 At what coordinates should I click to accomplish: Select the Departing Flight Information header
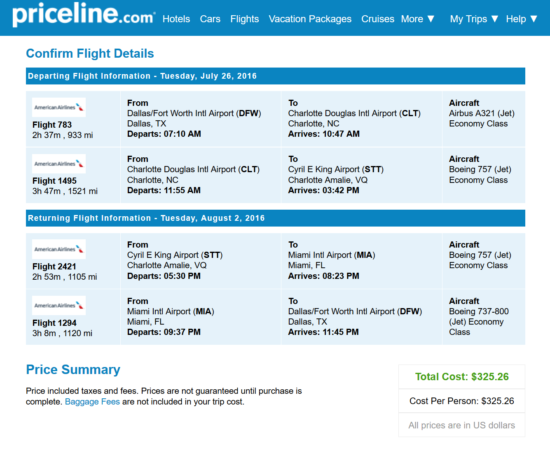pos(275,76)
